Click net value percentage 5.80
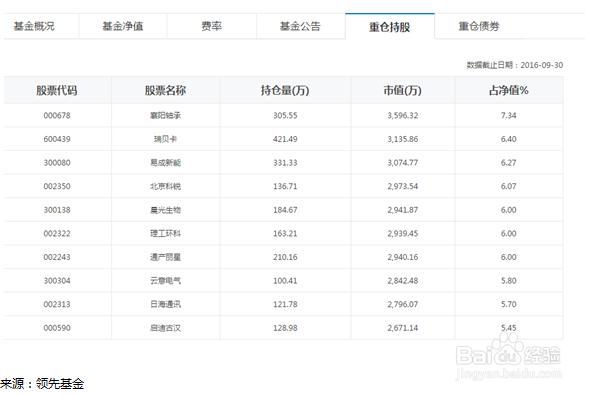 508,281
